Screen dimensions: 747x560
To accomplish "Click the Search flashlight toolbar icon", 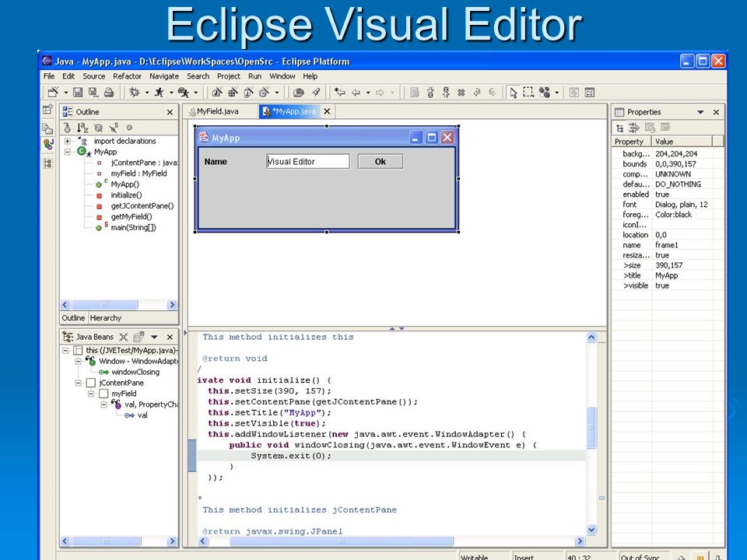I will click(315, 93).
